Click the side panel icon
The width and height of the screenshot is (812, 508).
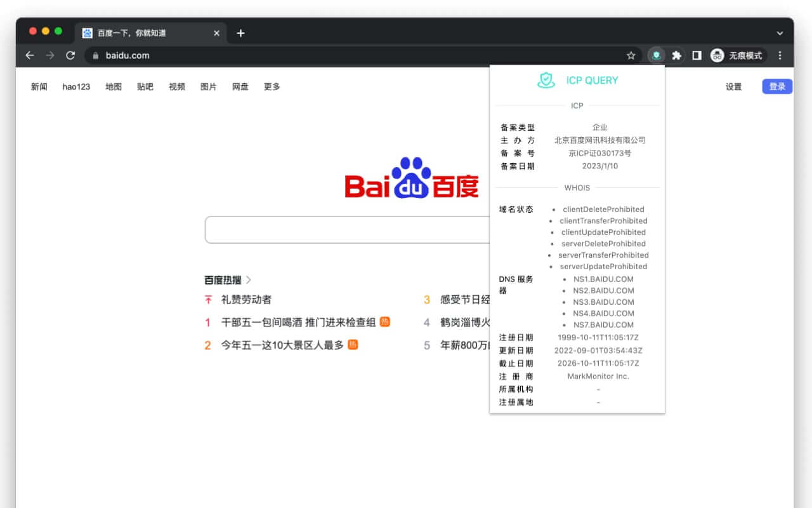click(697, 55)
